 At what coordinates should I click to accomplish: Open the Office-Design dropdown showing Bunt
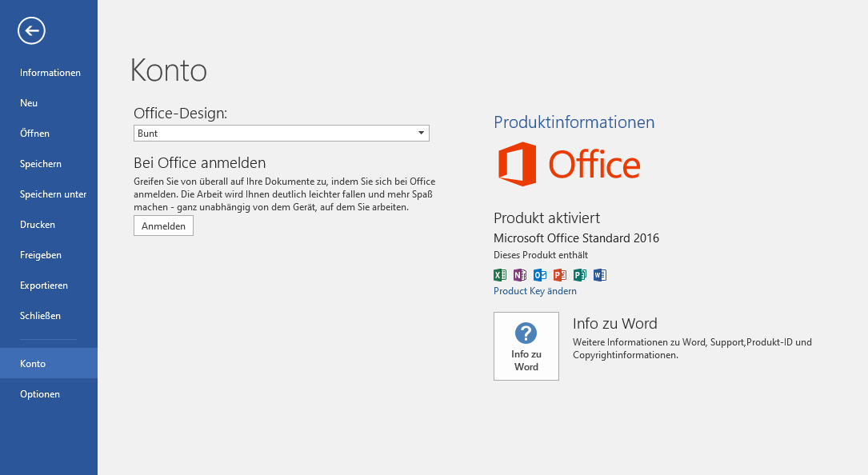click(x=281, y=134)
